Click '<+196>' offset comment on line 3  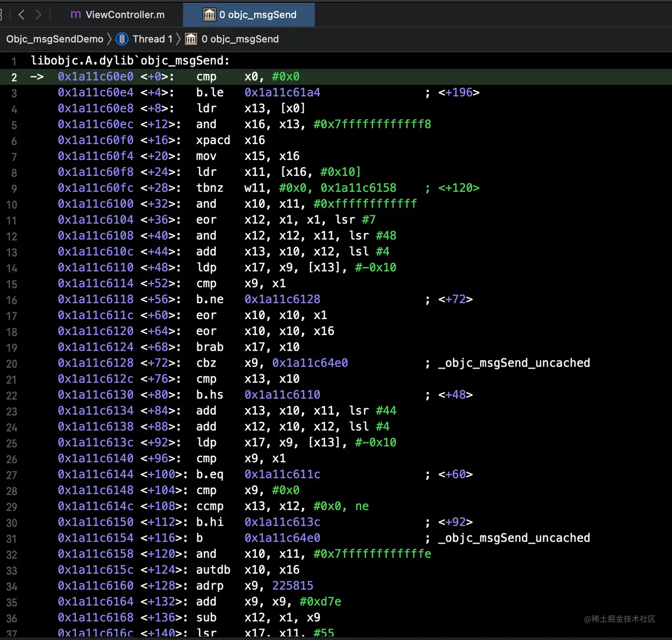[459, 92]
